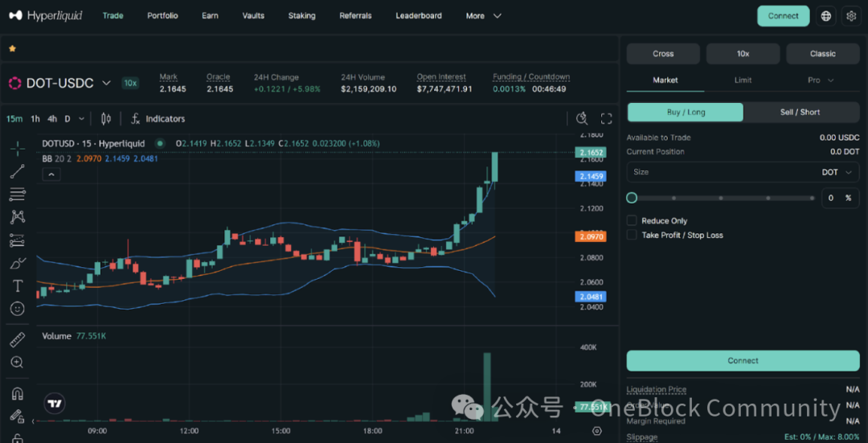Toggle the Buy / Long side
Screen dimensions: 868x443
click(686, 112)
